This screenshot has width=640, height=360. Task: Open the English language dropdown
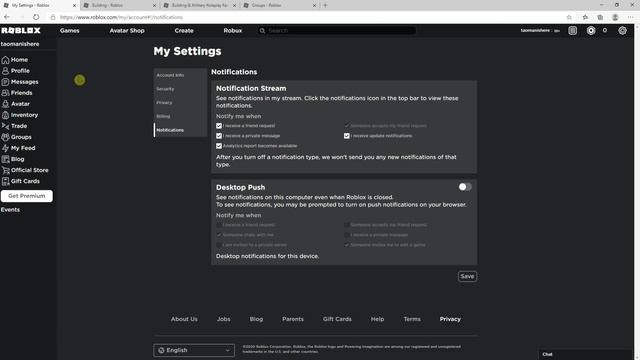[x=194, y=350]
